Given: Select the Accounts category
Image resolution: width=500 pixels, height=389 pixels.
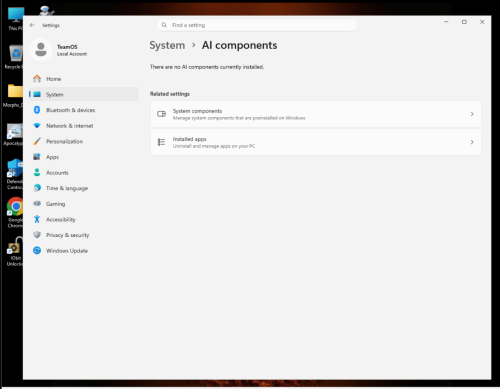Looking at the screenshot, I should 84,173.
